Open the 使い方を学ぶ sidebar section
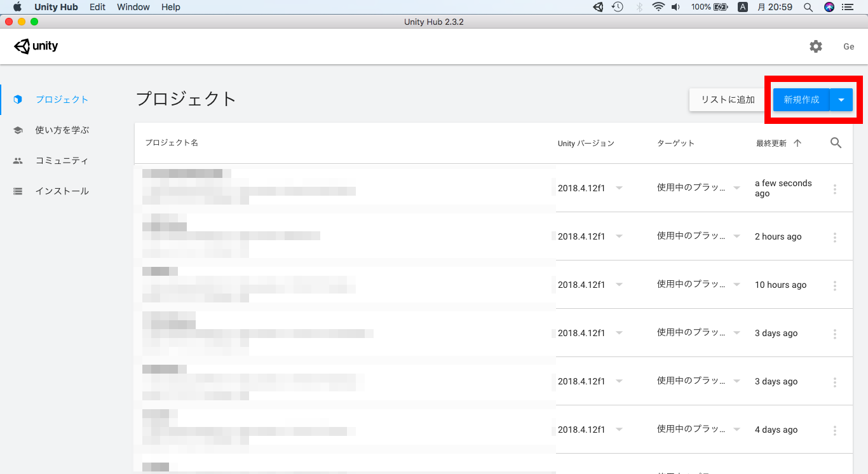The width and height of the screenshot is (868, 474). 62,130
